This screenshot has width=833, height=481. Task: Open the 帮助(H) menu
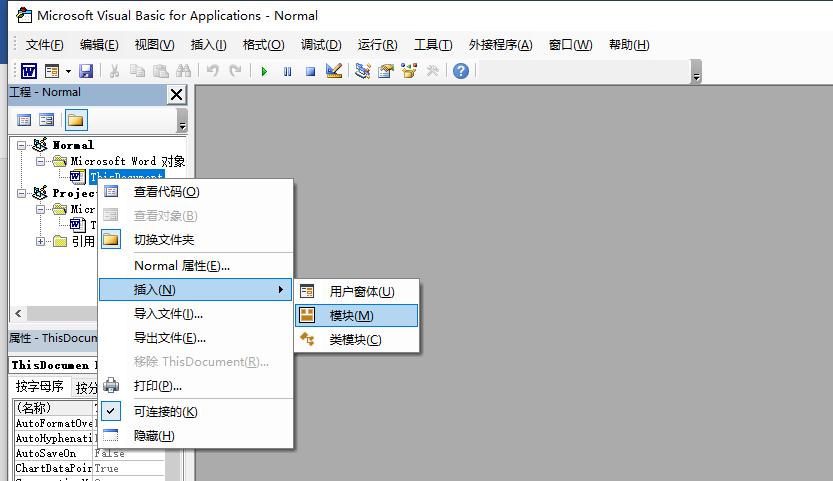(629, 45)
